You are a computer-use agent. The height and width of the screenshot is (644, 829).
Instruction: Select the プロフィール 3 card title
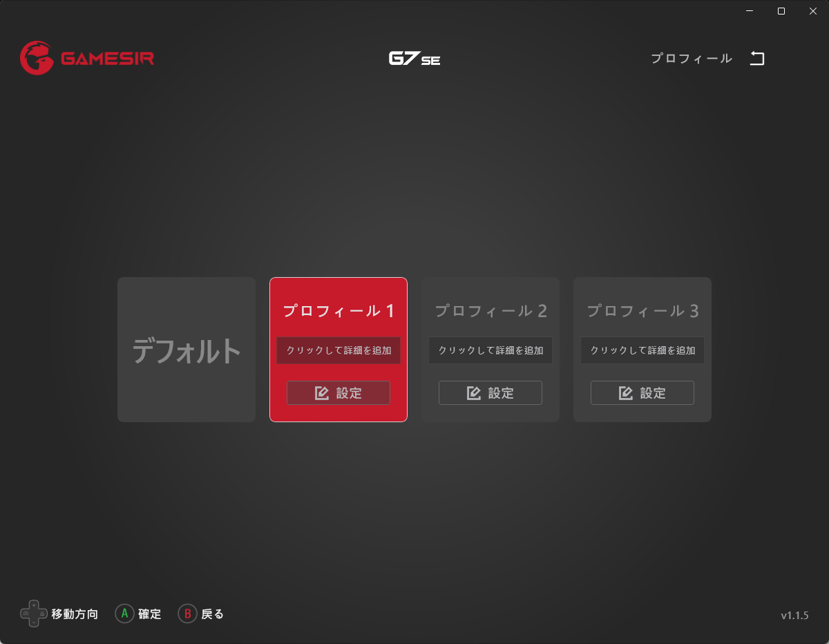[642, 311]
